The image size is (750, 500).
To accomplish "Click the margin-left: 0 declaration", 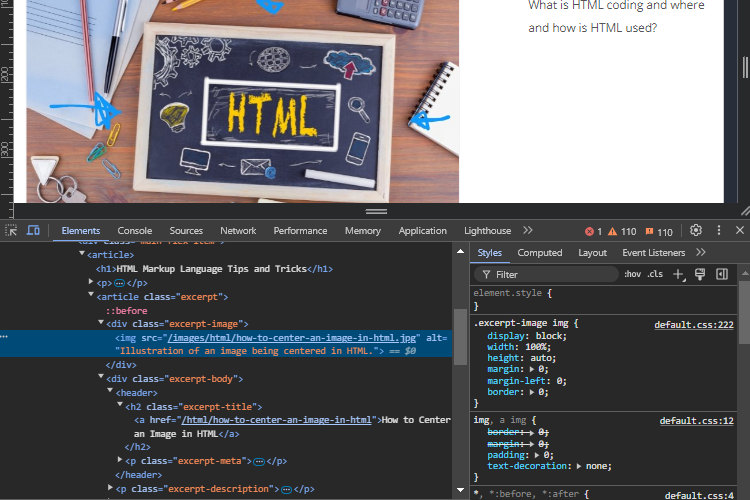I will click(527, 381).
